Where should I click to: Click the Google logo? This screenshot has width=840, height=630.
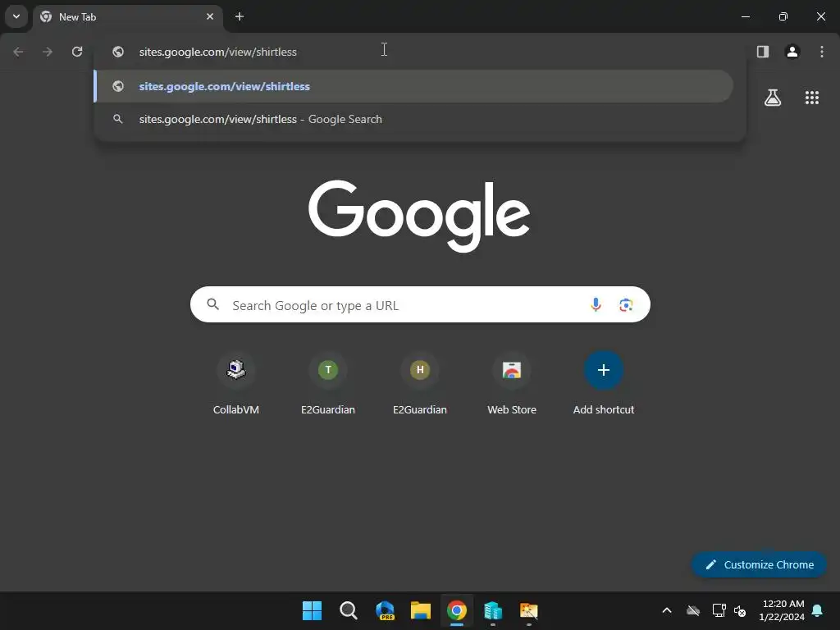point(419,216)
